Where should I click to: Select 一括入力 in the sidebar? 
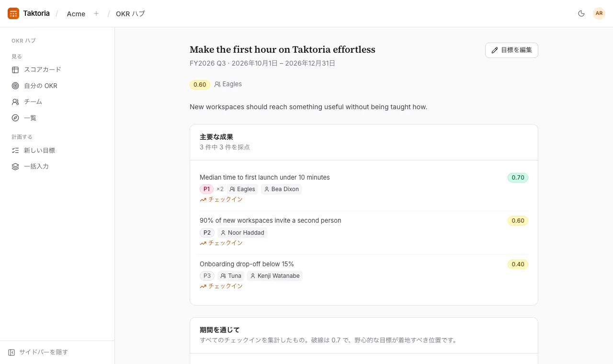(x=57, y=166)
